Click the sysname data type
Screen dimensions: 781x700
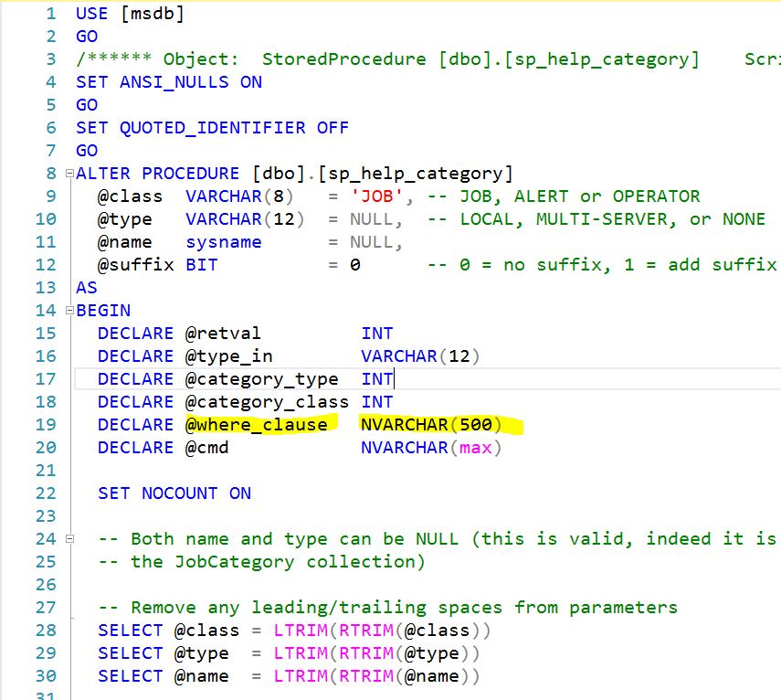coord(223,242)
